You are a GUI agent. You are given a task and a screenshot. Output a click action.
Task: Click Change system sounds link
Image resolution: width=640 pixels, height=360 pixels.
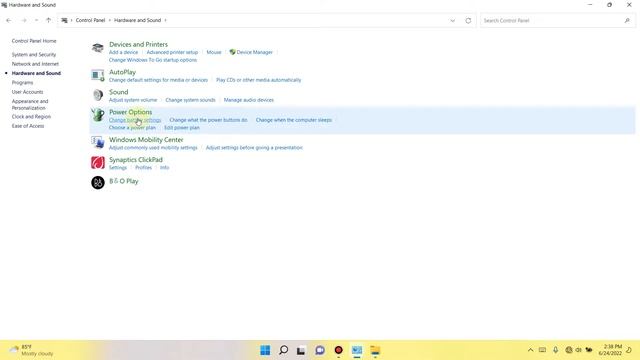[x=190, y=100]
